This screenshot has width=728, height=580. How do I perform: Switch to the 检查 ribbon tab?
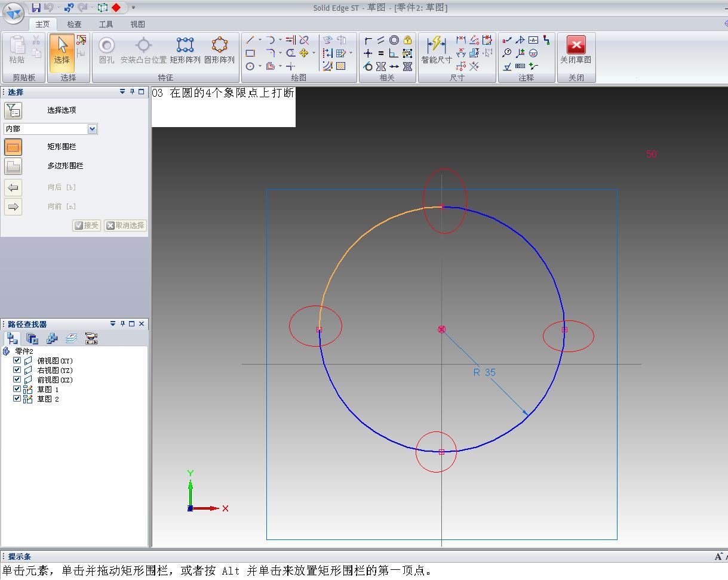74,24
